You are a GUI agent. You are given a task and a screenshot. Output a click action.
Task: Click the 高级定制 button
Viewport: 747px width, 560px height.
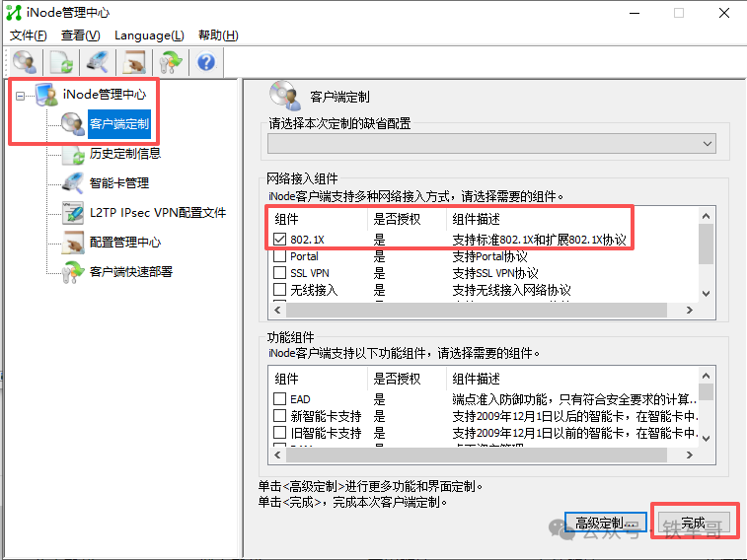click(606, 523)
